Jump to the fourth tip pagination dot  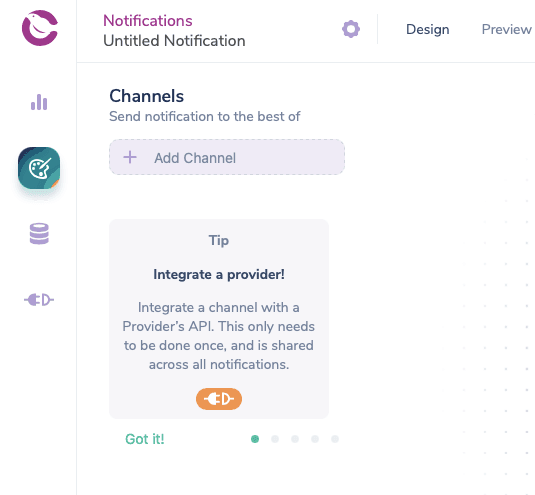click(x=315, y=439)
